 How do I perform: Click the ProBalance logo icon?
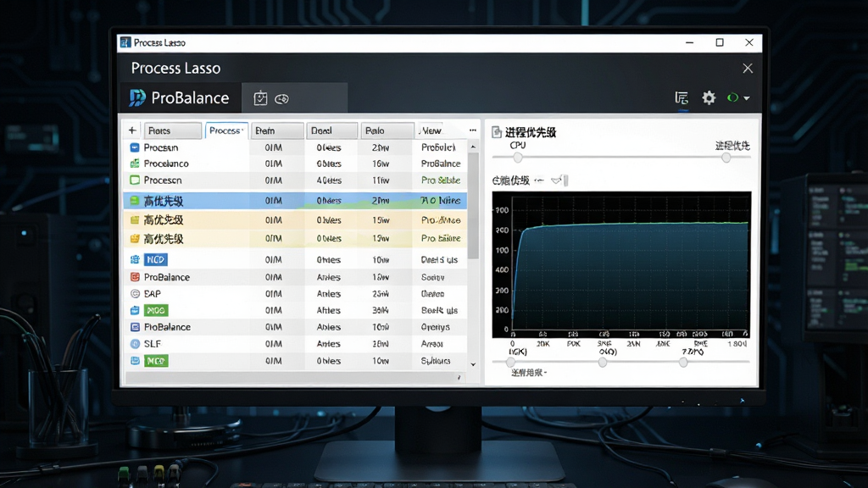pos(137,98)
